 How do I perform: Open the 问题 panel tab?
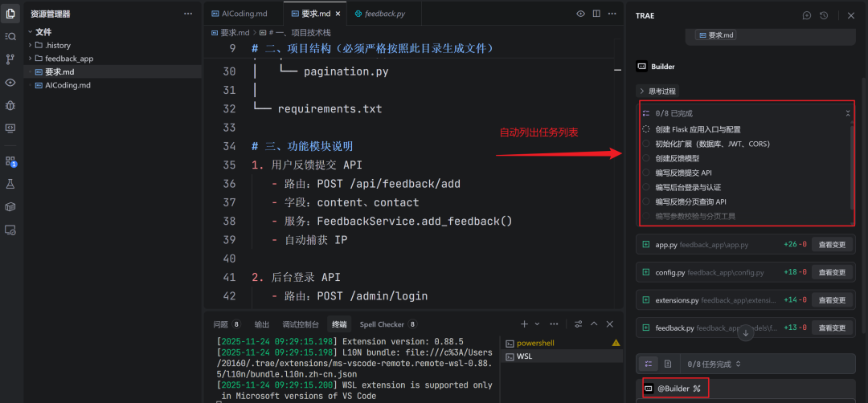[x=227, y=324]
